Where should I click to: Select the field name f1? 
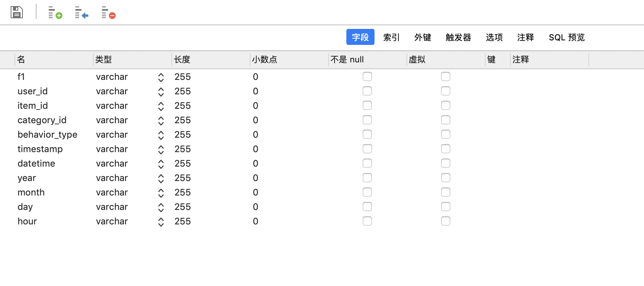(x=21, y=77)
